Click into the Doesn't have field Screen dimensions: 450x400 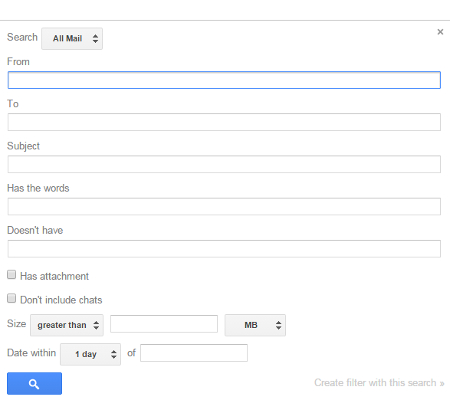tap(224, 249)
